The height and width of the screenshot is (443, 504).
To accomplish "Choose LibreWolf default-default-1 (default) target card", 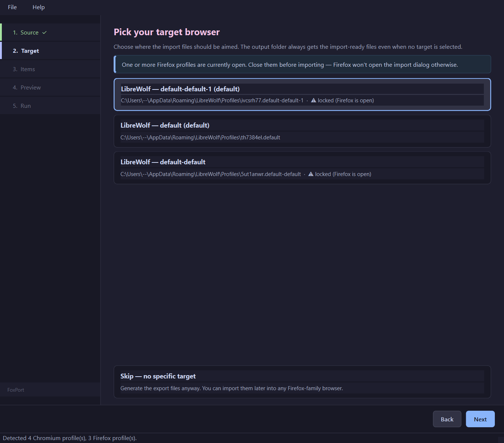I will coord(302,95).
